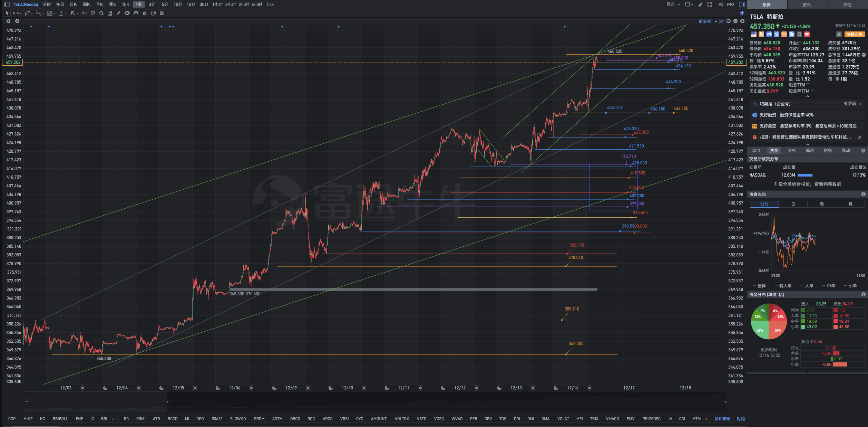Pick the comment bubble annotation tool

93,13
